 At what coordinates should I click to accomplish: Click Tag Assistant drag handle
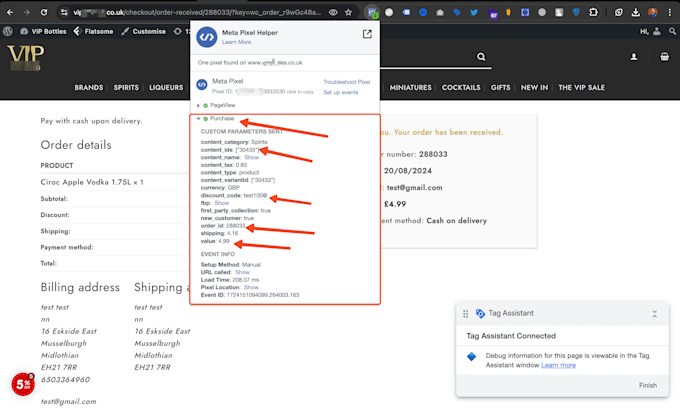pyautogui.click(x=465, y=313)
